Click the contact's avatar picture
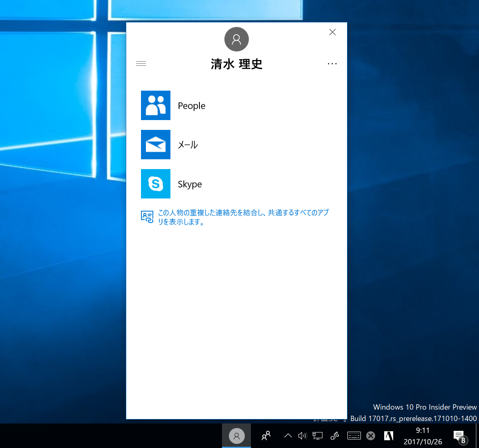The width and height of the screenshot is (479, 448). 236,39
